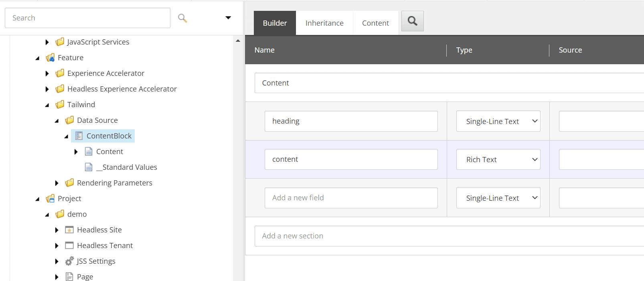Click the Feature layer folder icon
Viewport: 644px width, 281px height.
(50, 58)
